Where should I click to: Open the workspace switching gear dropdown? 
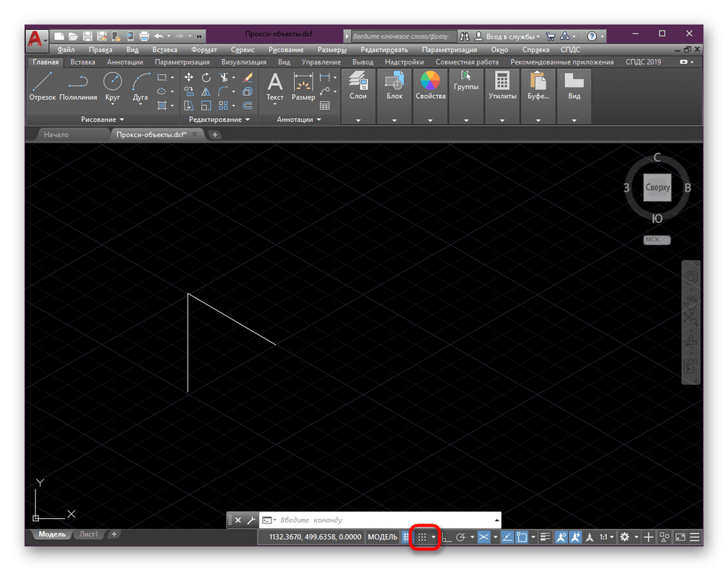[x=637, y=537]
